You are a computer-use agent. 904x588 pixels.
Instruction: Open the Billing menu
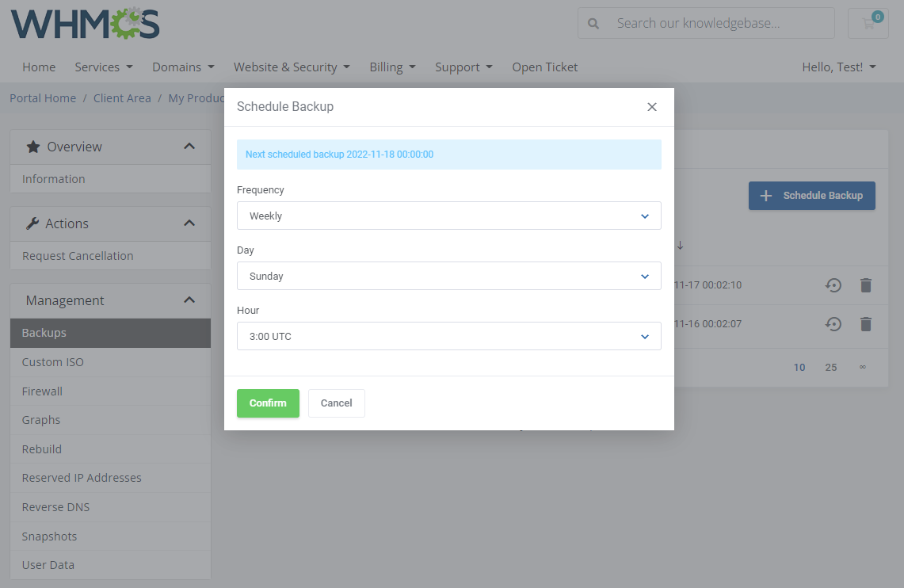point(392,67)
